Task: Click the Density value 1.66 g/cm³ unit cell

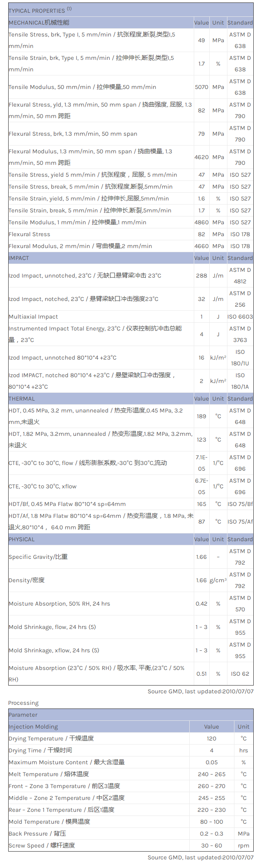Action: (x=218, y=580)
